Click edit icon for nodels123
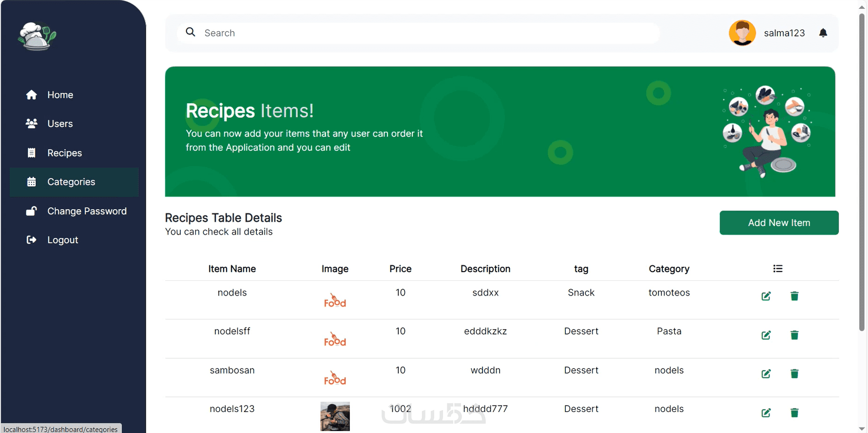868x433 pixels. pyautogui.click(x=766, y=413)
